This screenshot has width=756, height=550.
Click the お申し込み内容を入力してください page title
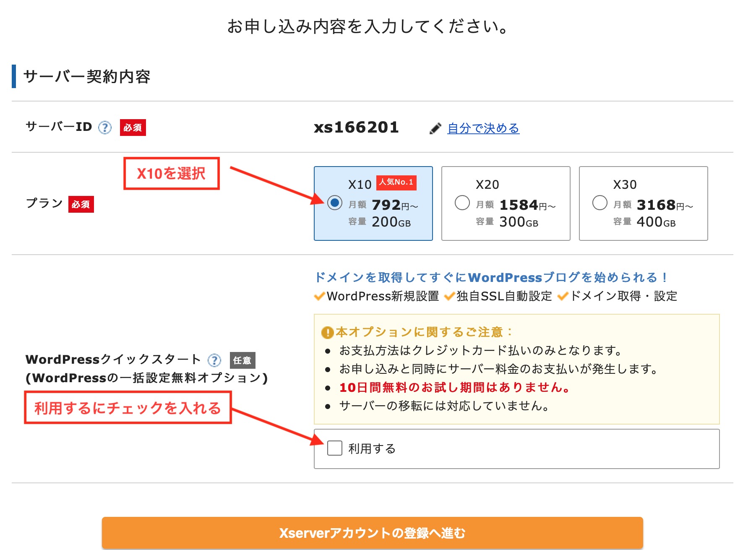tap(368, 26)
